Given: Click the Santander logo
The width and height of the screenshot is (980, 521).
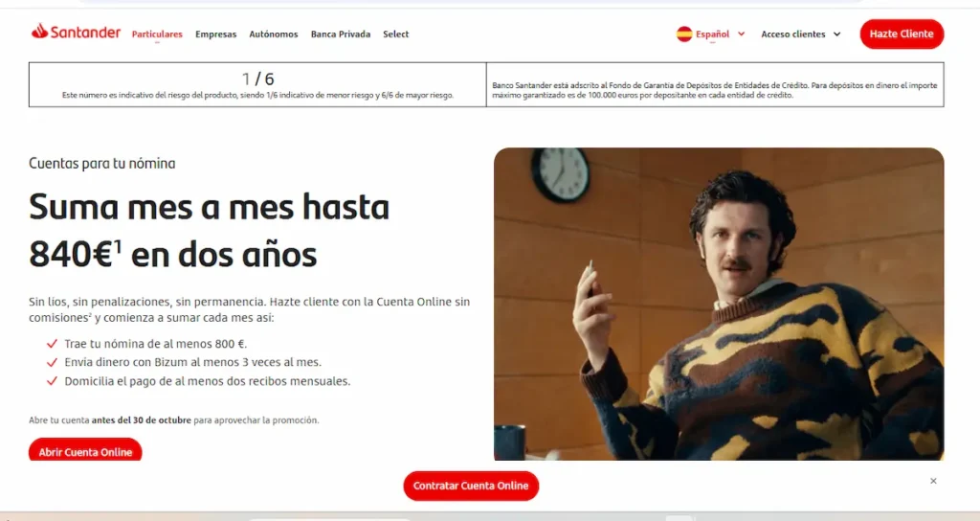Looking at the screenshot, I should (x=77, y=32).
